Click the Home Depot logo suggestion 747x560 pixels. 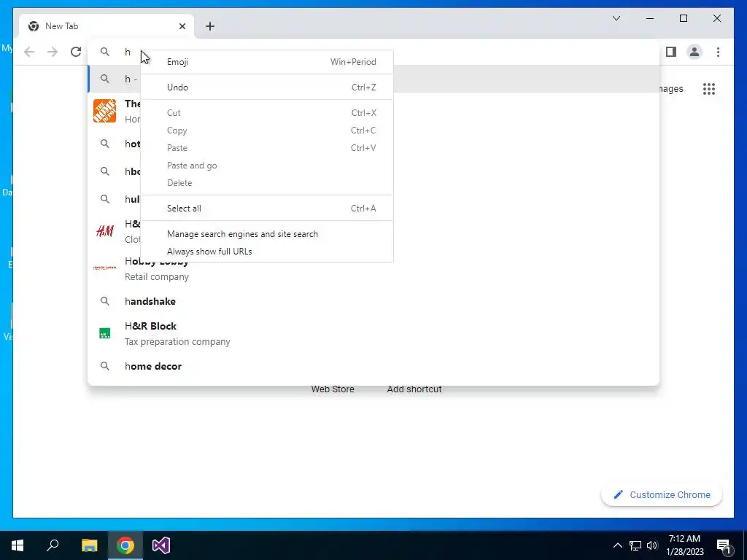point(104,111)
